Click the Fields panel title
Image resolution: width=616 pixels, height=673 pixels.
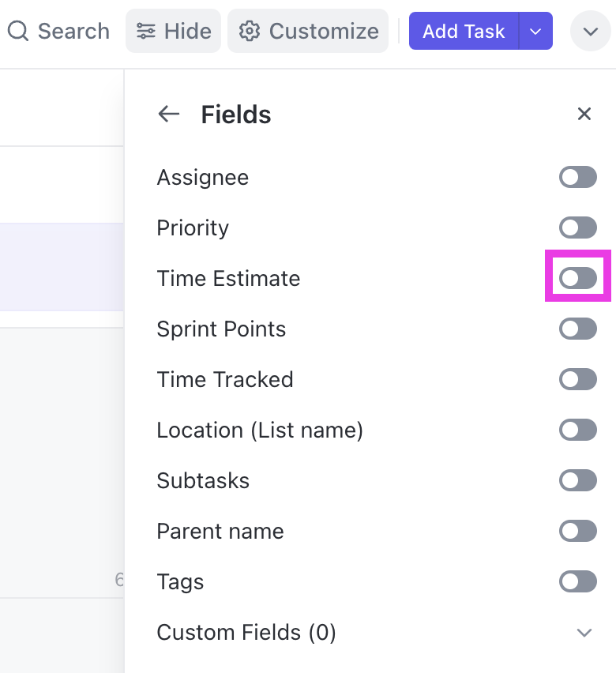click(236, 115)
